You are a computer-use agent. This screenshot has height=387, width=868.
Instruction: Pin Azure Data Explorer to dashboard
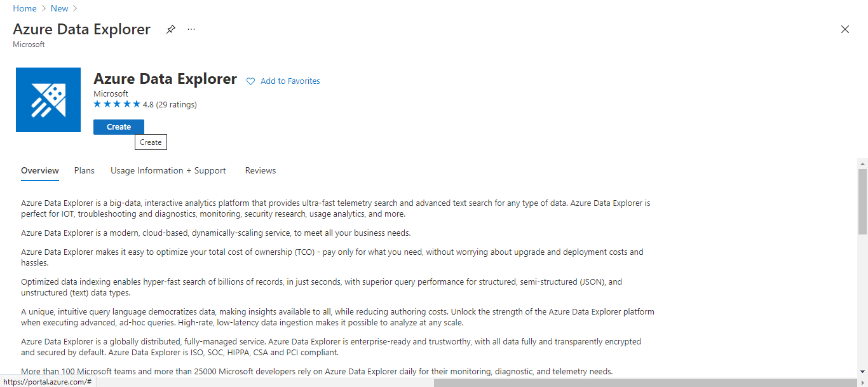(x=170, y=29)
